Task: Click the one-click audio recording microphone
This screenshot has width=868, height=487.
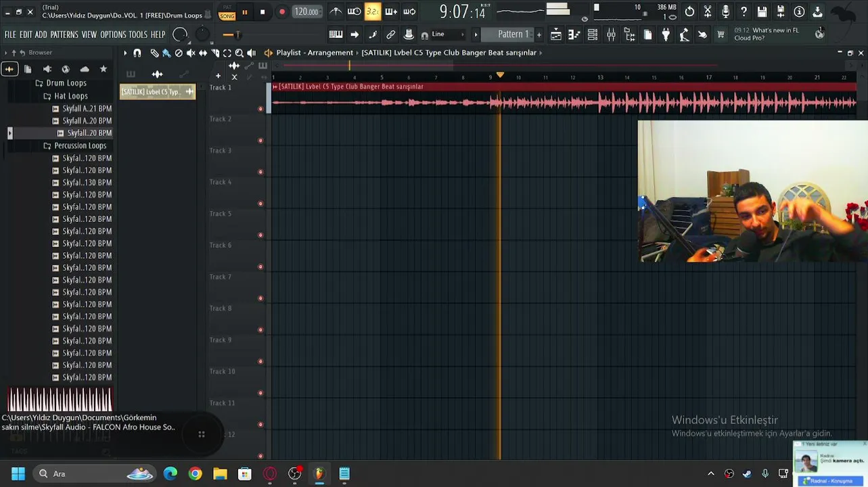Action: (726, 11)
